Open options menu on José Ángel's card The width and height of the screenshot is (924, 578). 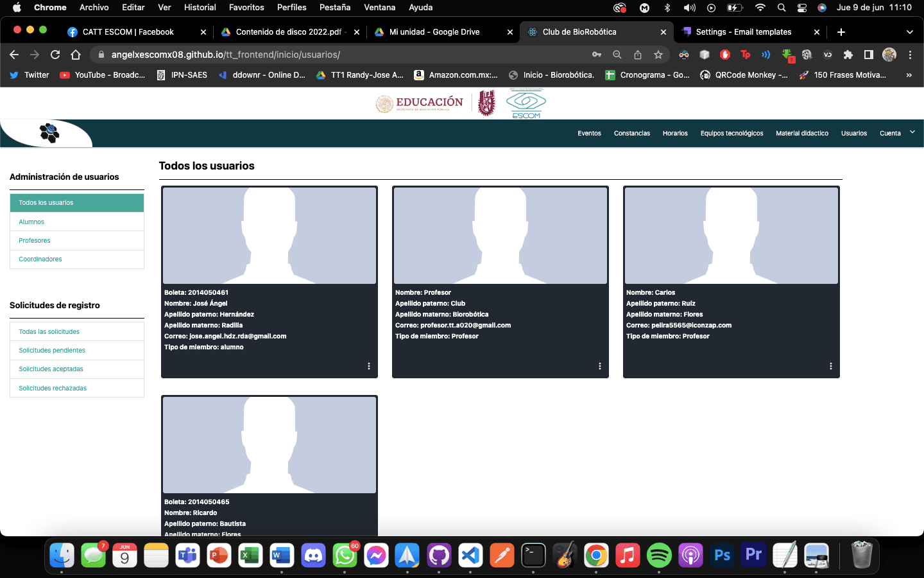369,366
